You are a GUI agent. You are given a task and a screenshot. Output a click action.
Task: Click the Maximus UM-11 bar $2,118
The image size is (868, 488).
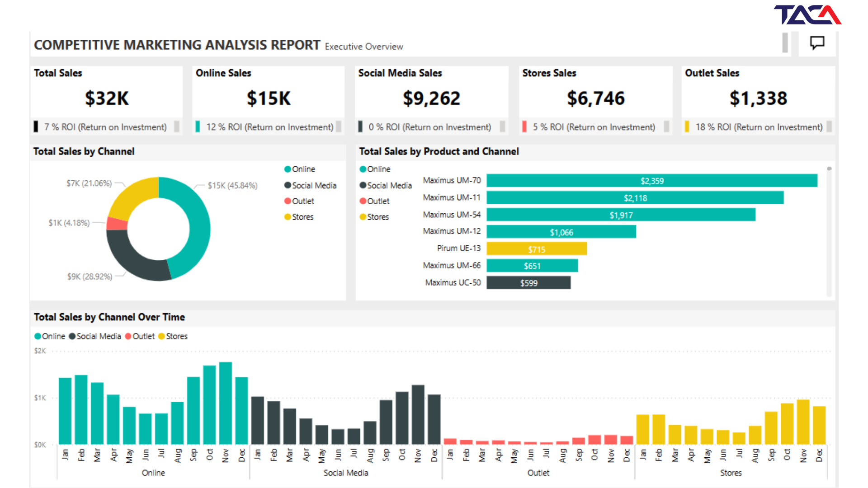pos(635,198)
